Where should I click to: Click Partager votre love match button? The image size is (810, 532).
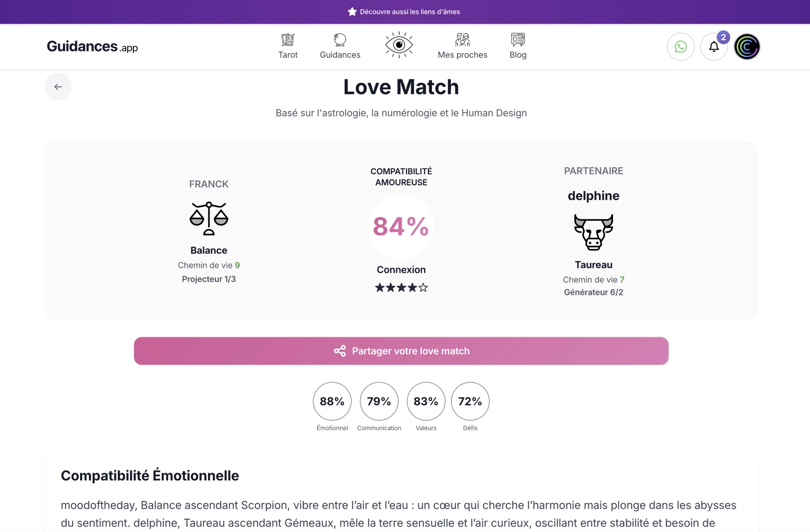[401, 351]
